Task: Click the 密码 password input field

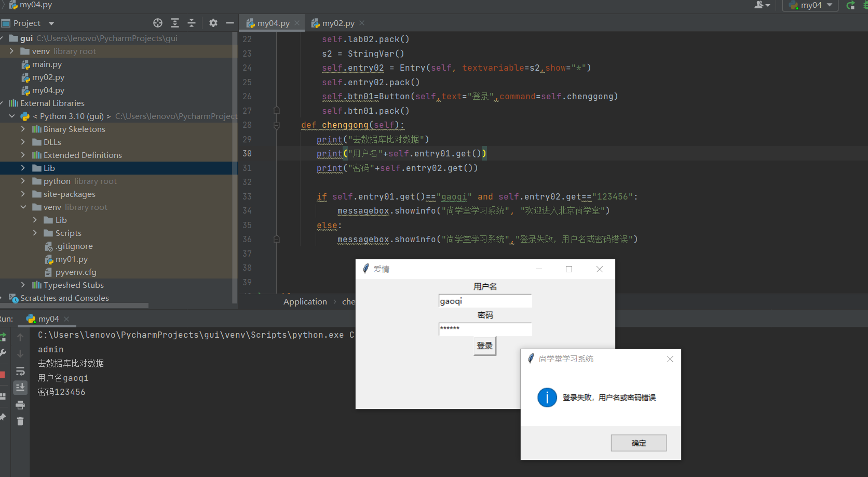Action: pyautogui.click(x=485, y=329)
